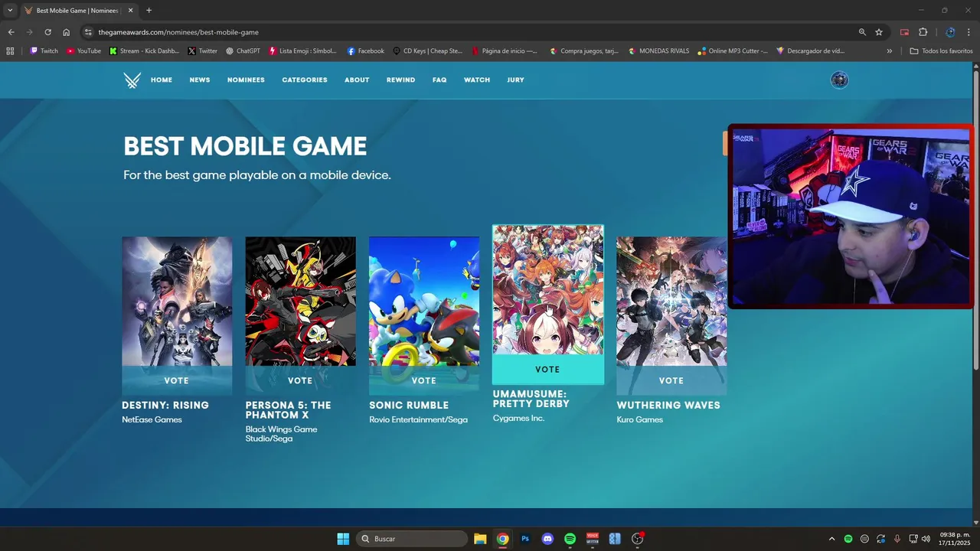Screen dimensions: 980x551
Task: Open Twitter bookmark
Action: click(x=202, y=51)
